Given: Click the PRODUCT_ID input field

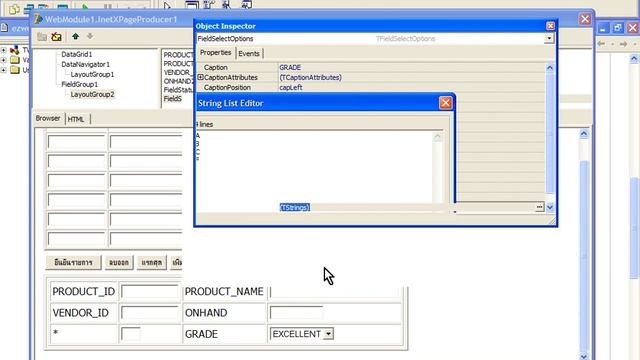Looking at the screenshot, I should coord(150,291).
